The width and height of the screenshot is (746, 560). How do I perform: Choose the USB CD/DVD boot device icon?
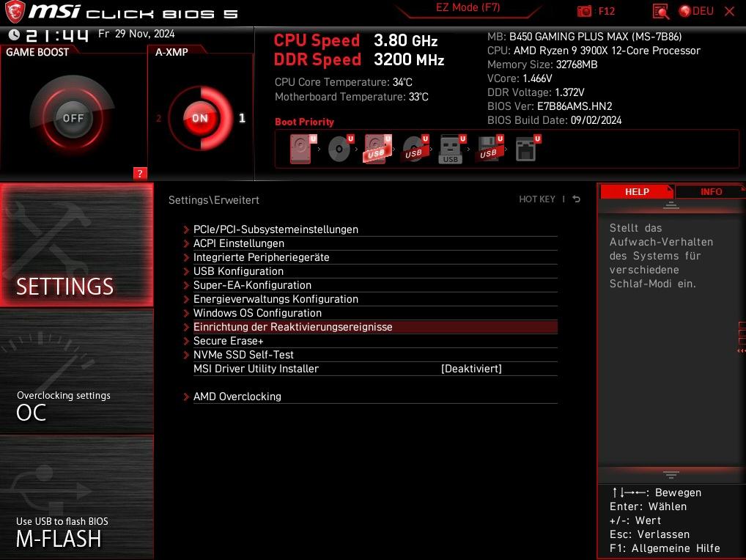416,149
